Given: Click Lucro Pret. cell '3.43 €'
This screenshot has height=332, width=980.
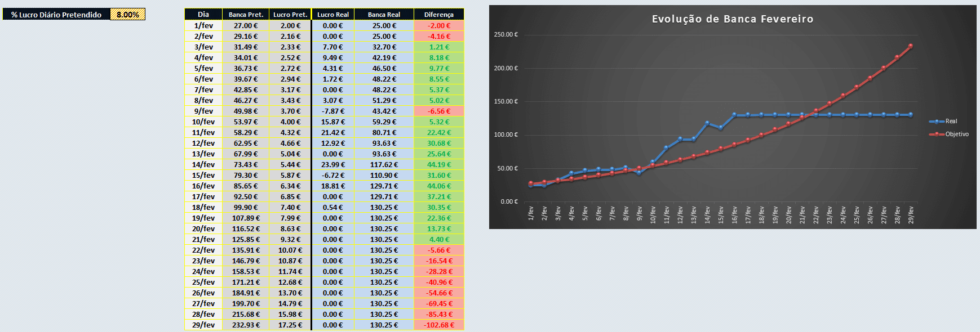Looking at the screenshot, I should click(x=290, y=100).
